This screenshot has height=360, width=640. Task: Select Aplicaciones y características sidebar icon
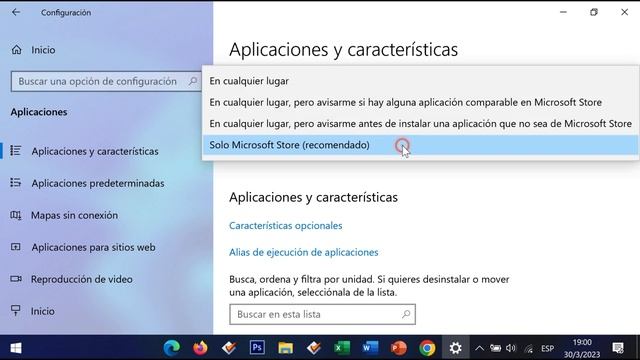pos(16,151)
